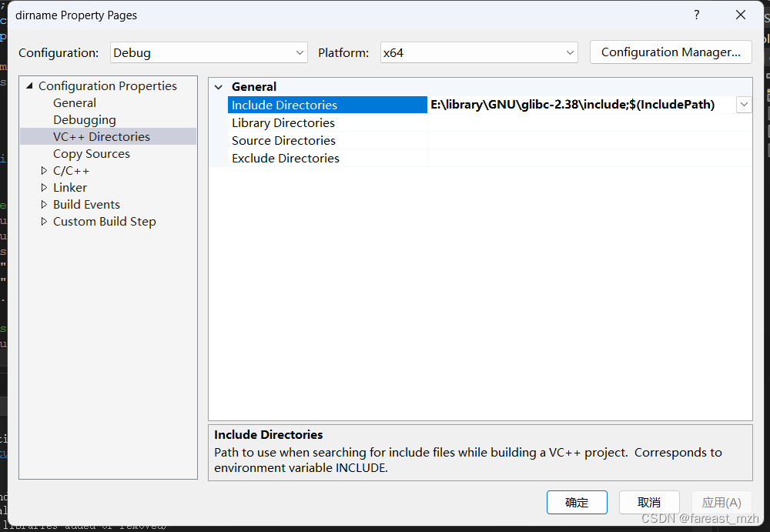Expand the C/C++ tree node
The height and width of the screenshot is (532, 770).
pyautogui.click(x=44, y=170)
